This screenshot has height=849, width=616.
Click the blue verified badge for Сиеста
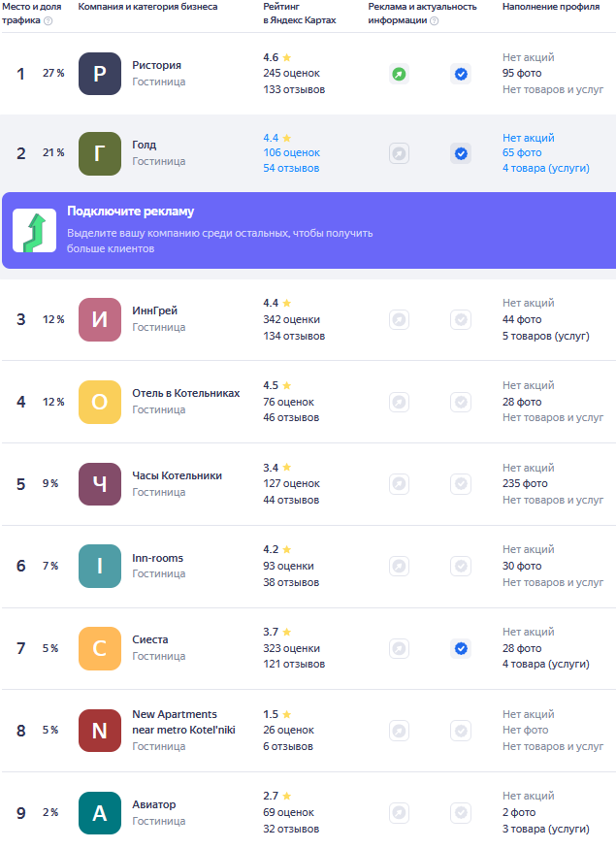[461, 649]
